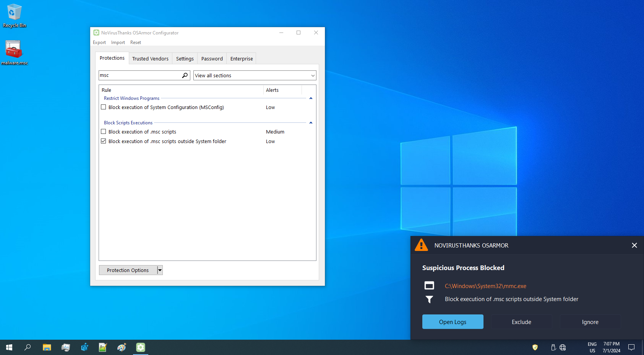Open the Protection Options dropdown arrow

(x=160, y=270)
